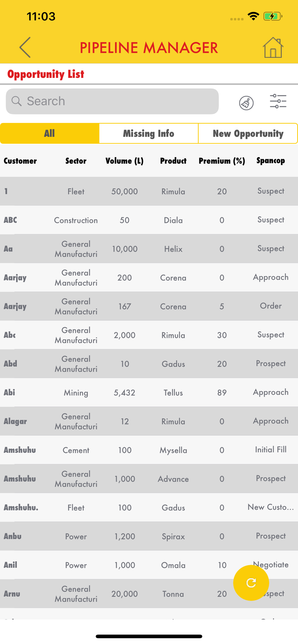This screenshot has width=298, height=644.
Task: Tap the back arrow icon
Action: [x=25, y=47]
